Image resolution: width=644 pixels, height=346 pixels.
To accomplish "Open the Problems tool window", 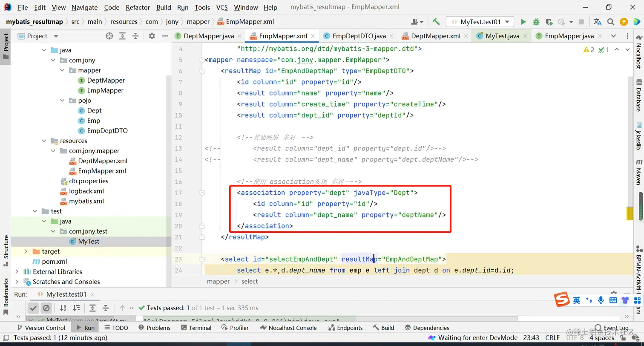I will [154, 328].
